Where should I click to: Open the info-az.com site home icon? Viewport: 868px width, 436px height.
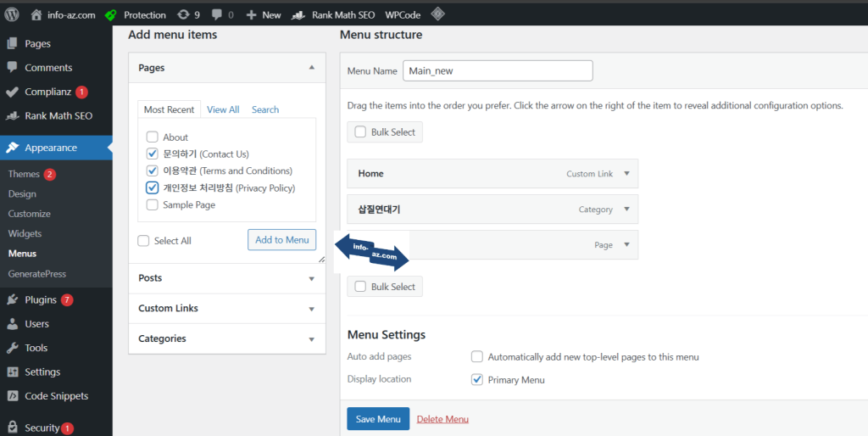tap(36, 14)
